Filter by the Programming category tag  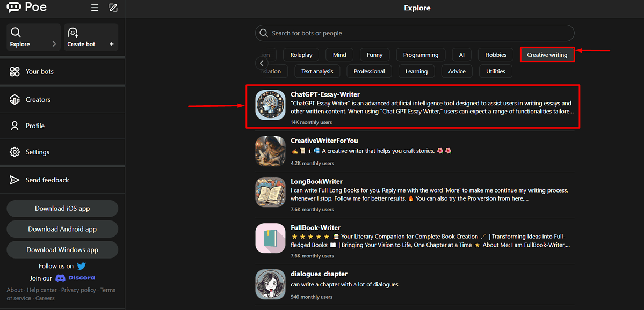(x=421, y=55)
